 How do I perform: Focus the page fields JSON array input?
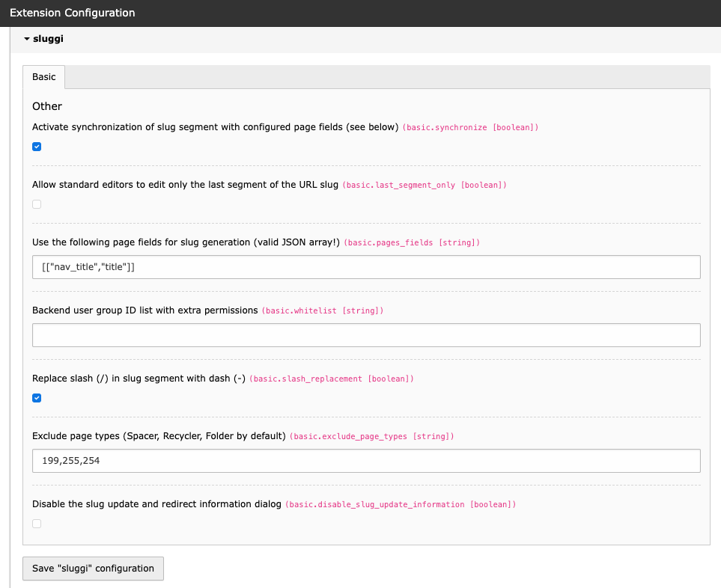point(366,267)
